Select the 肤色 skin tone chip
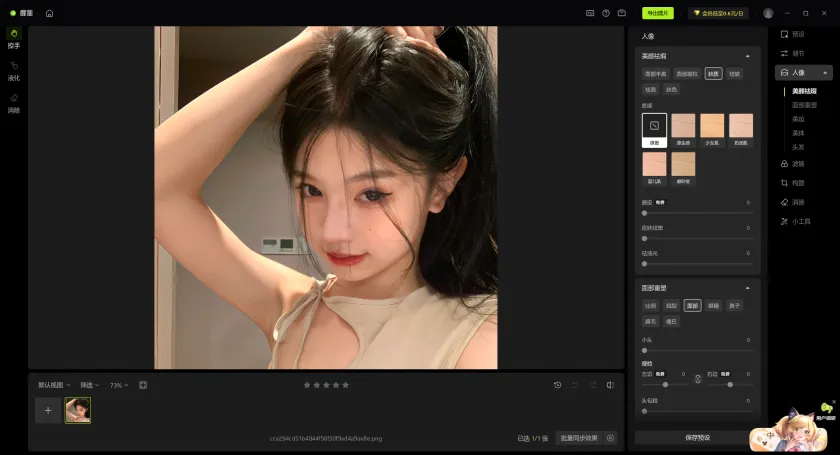The image size is (840, 455). coord(671,89)
